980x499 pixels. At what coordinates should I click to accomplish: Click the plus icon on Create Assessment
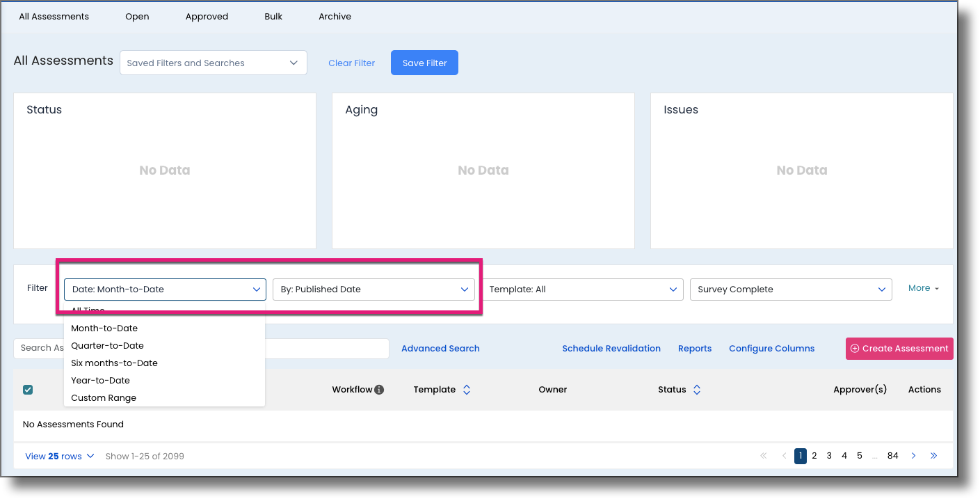pyautogui.click(x=856, y=348)
